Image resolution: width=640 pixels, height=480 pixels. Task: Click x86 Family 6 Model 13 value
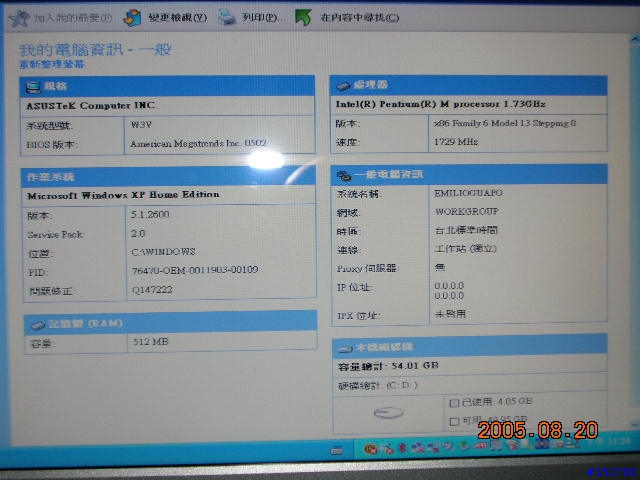(505, 123)
